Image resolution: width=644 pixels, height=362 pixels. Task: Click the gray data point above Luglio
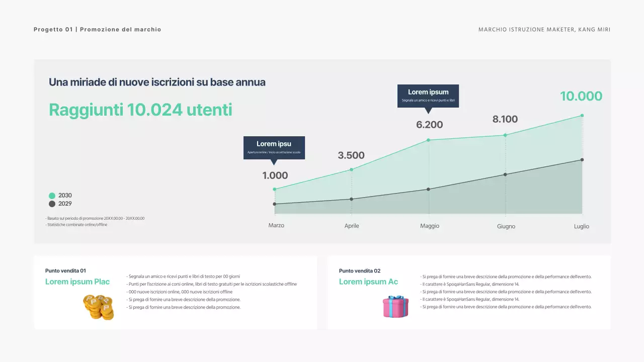click(582, 159)
